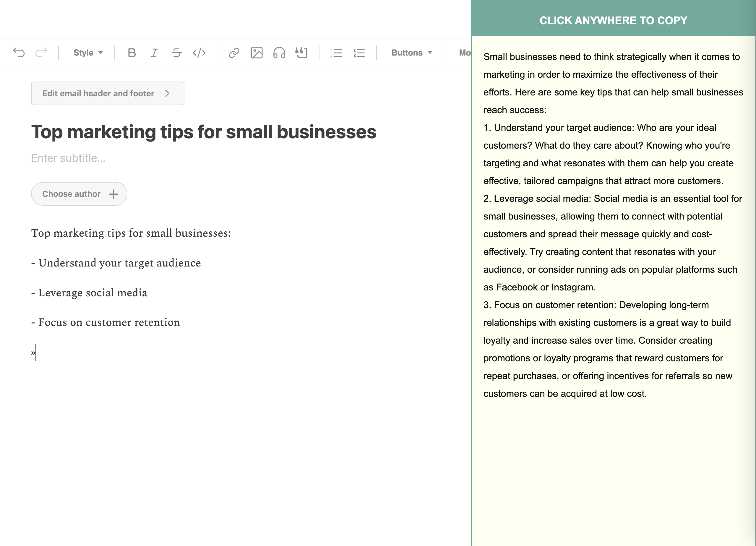Image resolution: width=756 pixels, height=546 pixels.
Task: Insert a block quote
Action: [301, 53]
